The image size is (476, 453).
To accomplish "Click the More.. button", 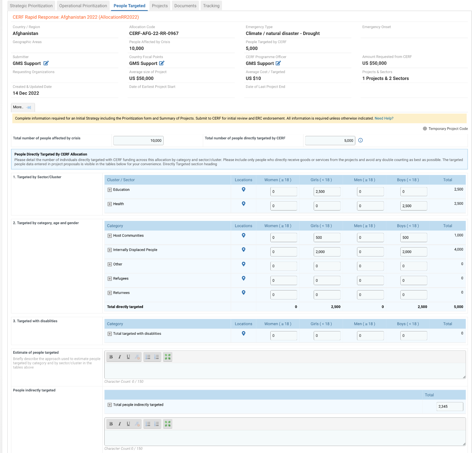I will click(23, 107).
